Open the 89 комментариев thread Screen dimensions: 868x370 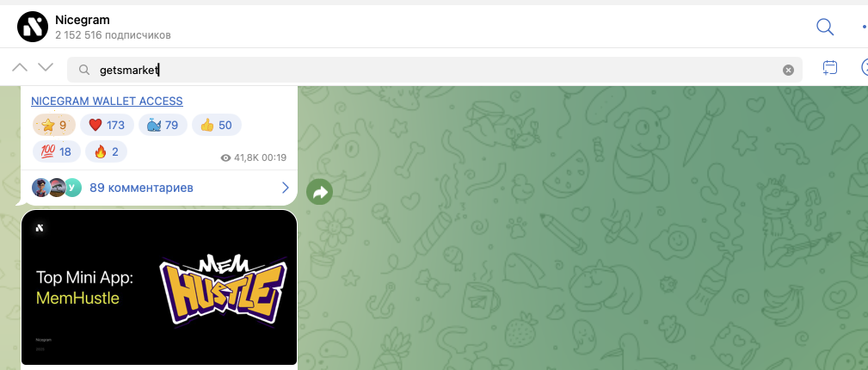(141, 188)
